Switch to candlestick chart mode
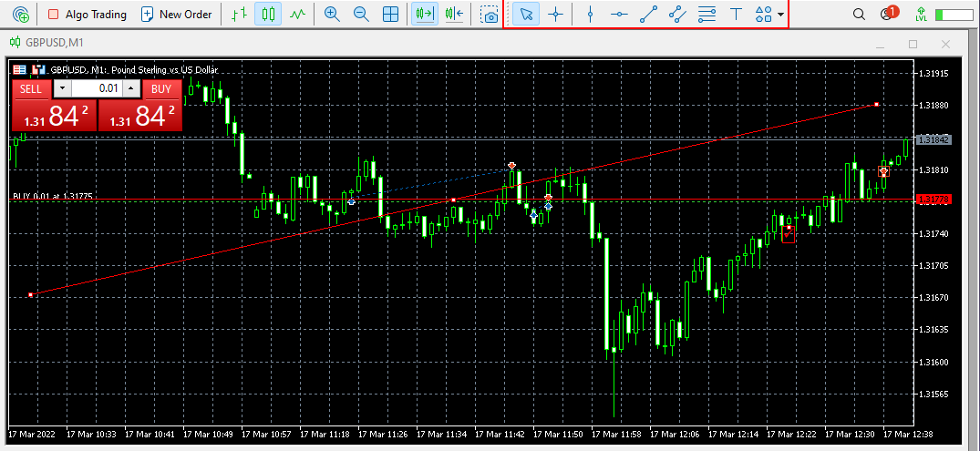 click(268, 15)
